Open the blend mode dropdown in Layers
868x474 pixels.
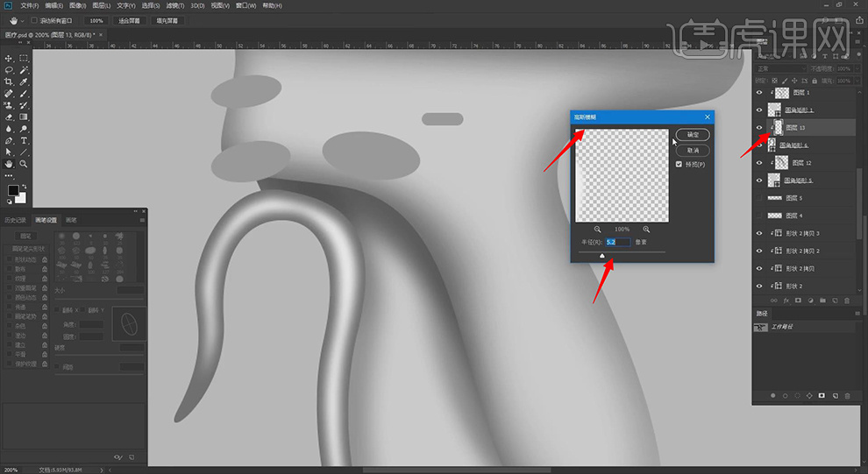[x=780, y=68]
